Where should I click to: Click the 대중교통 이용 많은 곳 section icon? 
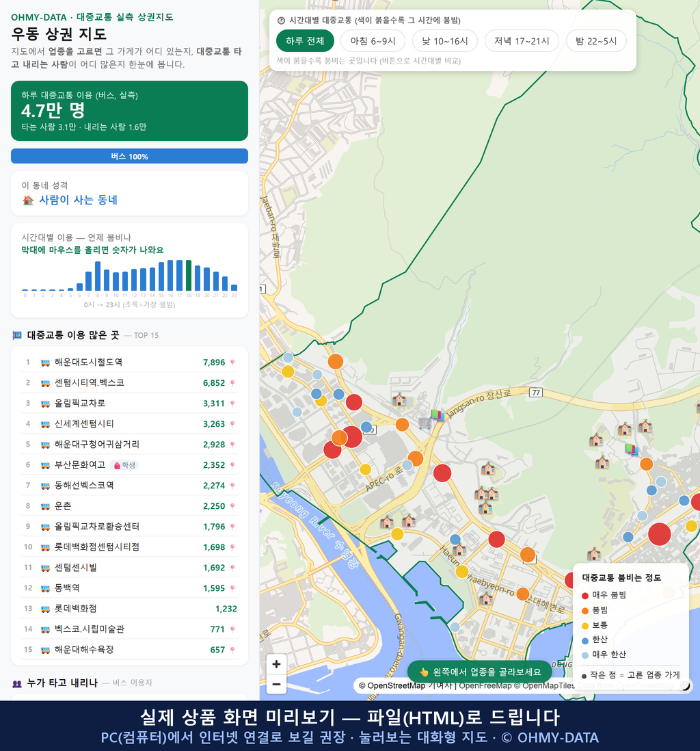pos(17,335)
